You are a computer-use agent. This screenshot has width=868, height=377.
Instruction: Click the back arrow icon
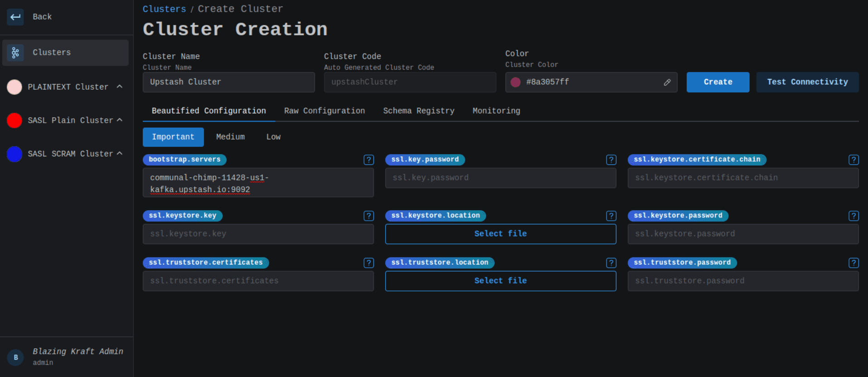pos(15,17)
